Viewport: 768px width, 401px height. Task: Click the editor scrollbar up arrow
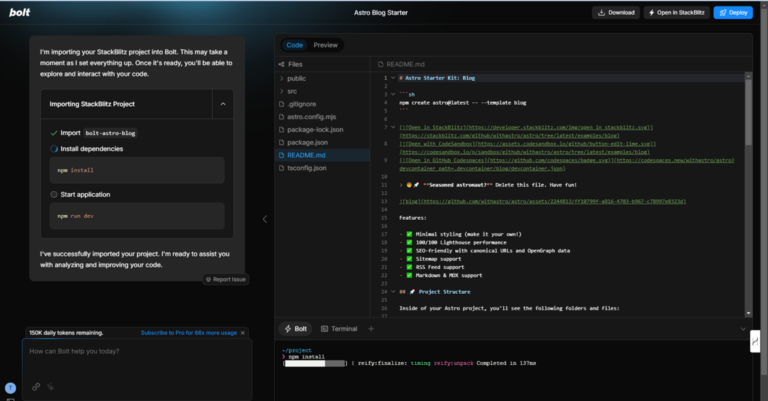coord(748,75)
